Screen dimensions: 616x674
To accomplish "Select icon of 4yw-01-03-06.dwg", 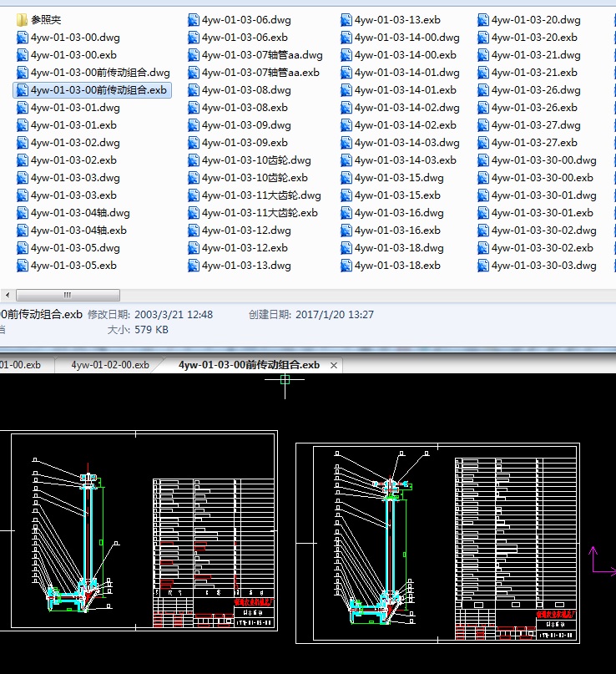I will 194,20.
